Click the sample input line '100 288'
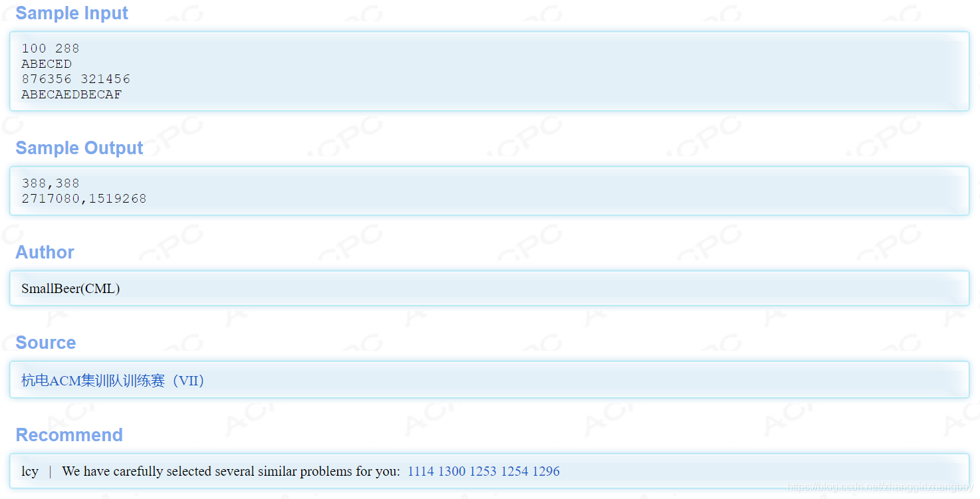The height and width of the screenshot is (499, 980). click(51, 49)
